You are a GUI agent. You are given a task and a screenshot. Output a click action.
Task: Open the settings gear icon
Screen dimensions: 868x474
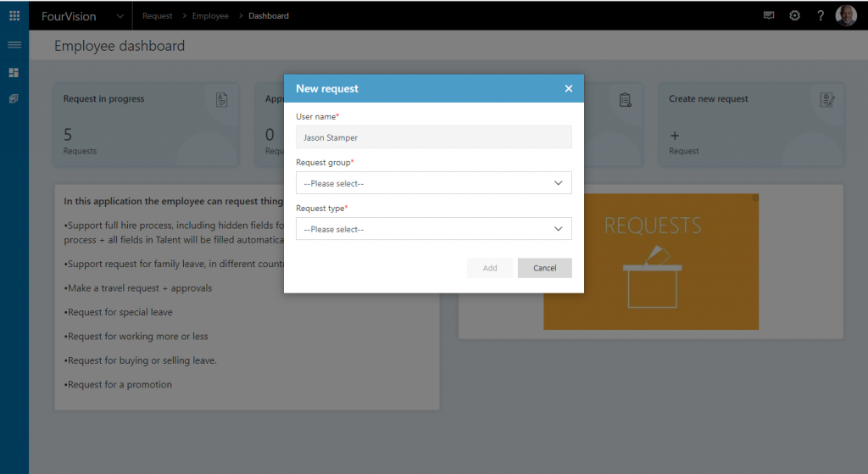(794, 15)
